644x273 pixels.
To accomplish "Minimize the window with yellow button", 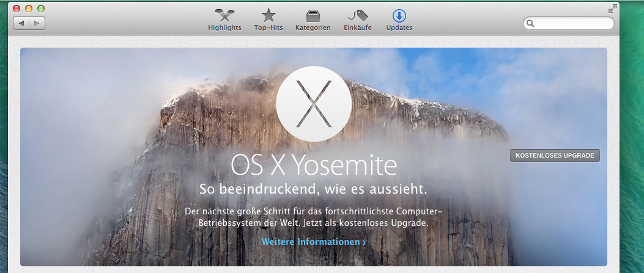I will 29,9.
